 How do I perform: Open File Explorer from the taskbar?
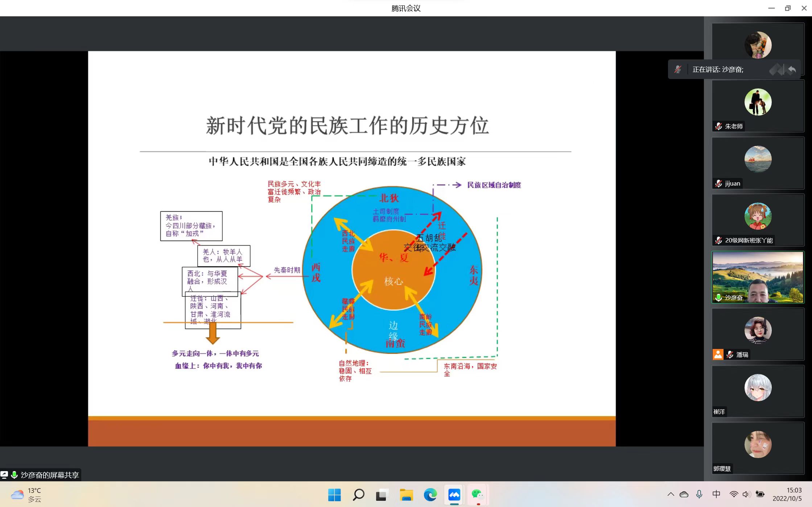pyautogui.click(x=406, y=495)
